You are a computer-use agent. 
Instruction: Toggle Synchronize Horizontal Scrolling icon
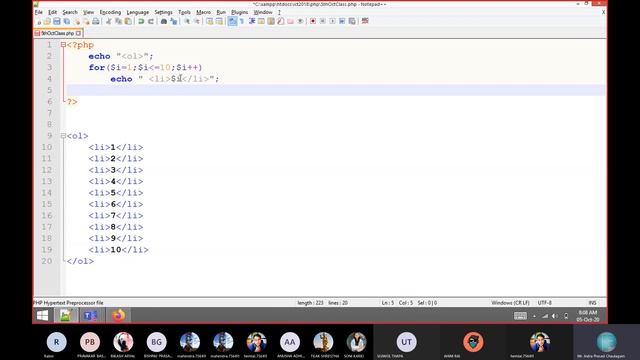pyautogui.click(x=219, y=21)
